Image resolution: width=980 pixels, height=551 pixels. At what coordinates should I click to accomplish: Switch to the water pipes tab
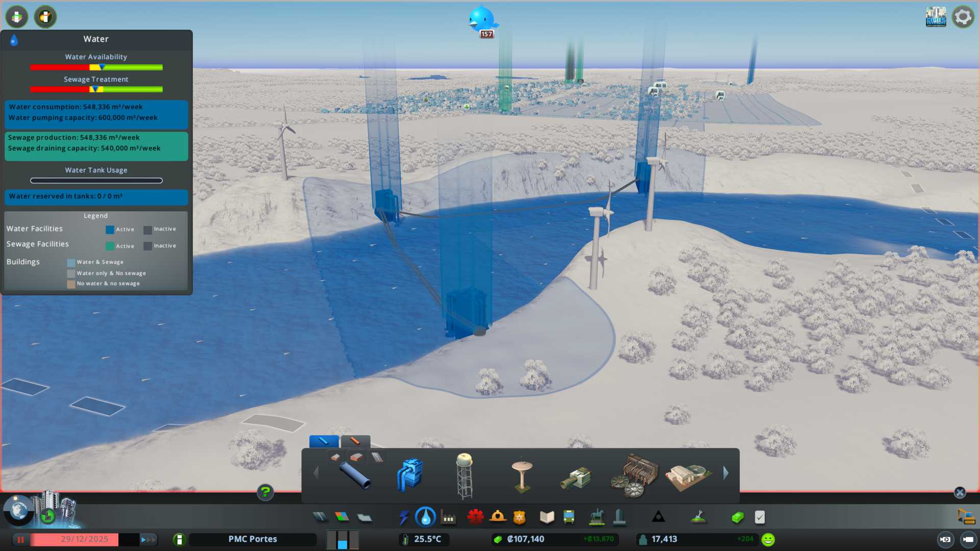tap(324, 441)
